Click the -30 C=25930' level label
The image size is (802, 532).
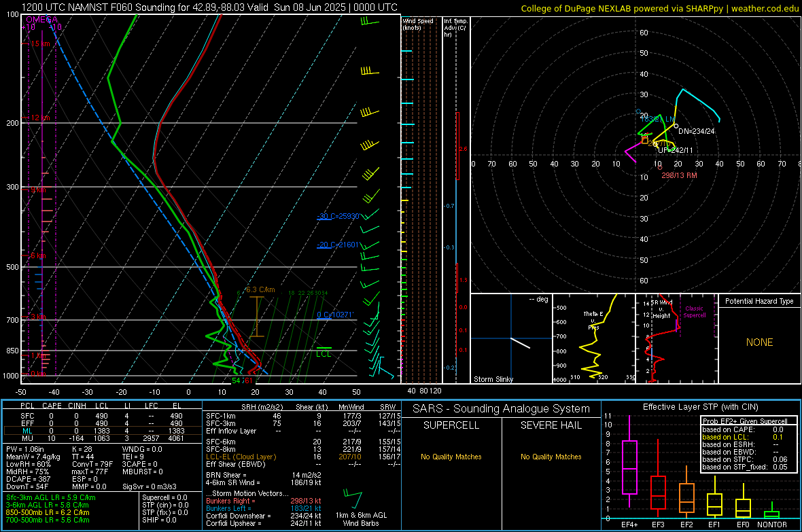point(338,216)
